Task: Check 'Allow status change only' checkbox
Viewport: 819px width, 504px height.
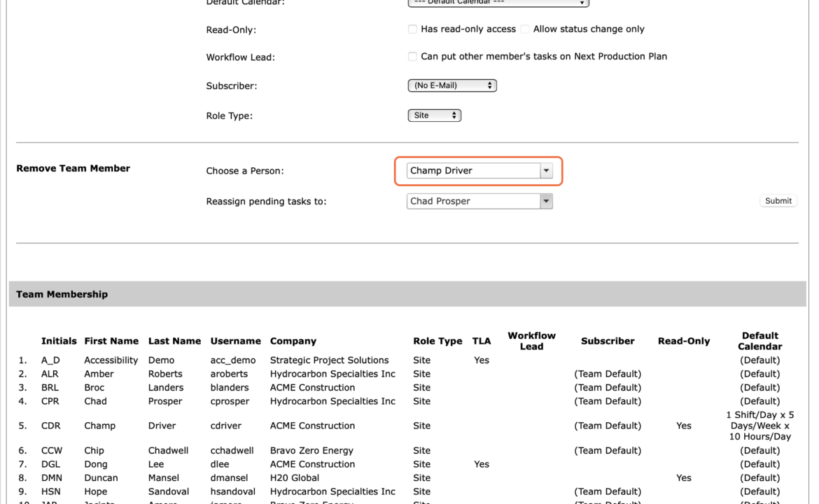Action: (x=525, y=29)
